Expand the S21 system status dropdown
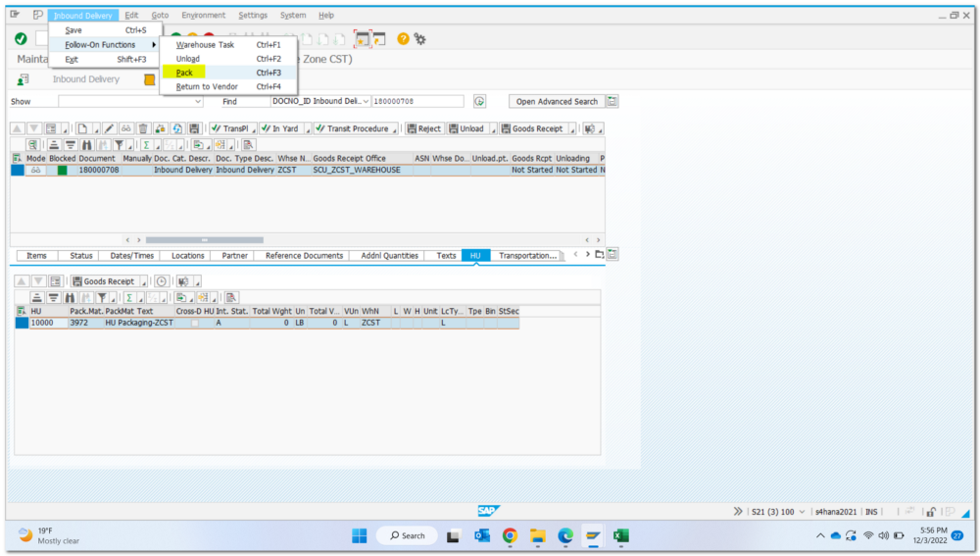This screenshot has height=556, width=980. click(802, 512)
